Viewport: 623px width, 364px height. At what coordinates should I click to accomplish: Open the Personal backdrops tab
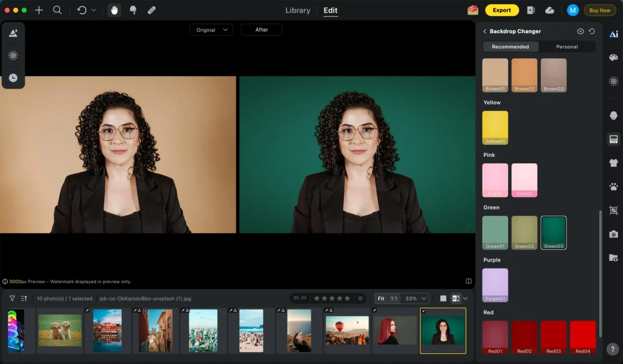pyautogui.click(x=567, y=47)
